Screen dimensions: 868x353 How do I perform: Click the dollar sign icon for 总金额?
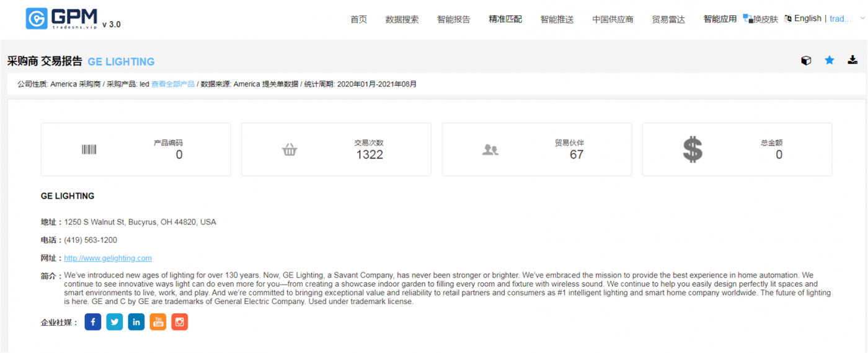(x=693, y=150)
